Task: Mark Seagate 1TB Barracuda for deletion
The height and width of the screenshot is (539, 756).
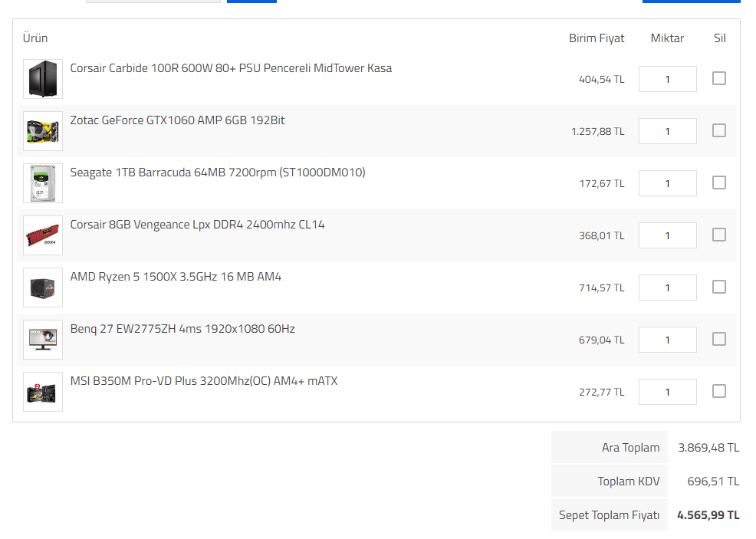Action: coord(719,182)
